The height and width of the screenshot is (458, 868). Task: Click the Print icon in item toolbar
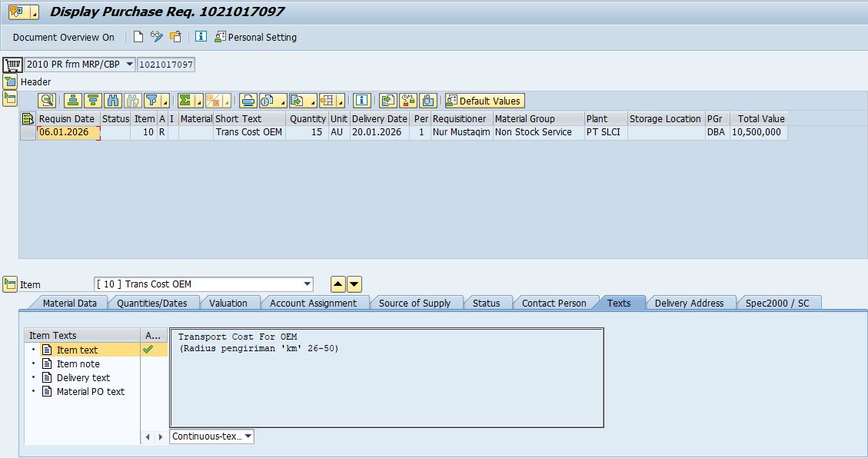click(248, 101)
